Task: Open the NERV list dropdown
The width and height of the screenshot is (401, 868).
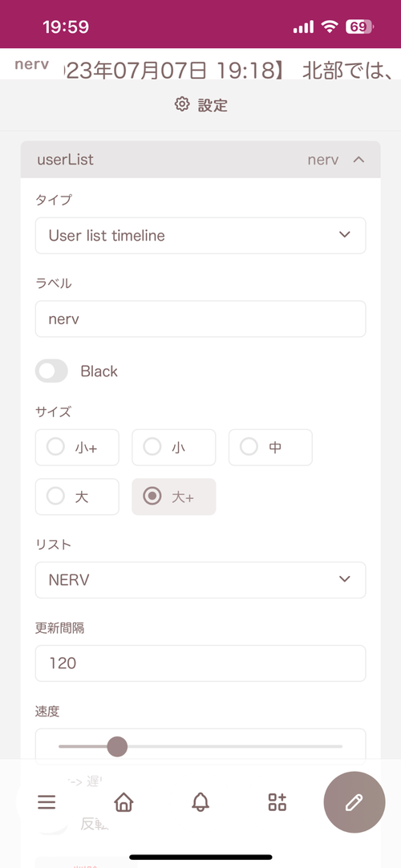Action: tap(200, 580)
